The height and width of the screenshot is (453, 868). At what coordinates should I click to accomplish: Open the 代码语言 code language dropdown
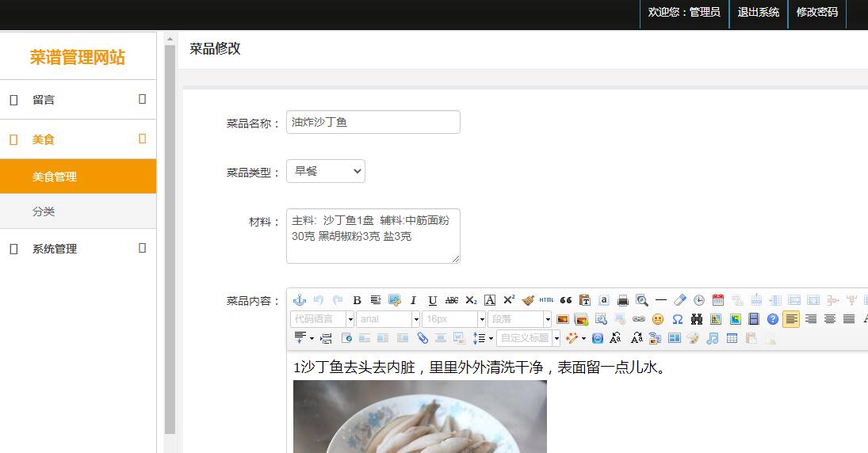(x=322, y=319)
